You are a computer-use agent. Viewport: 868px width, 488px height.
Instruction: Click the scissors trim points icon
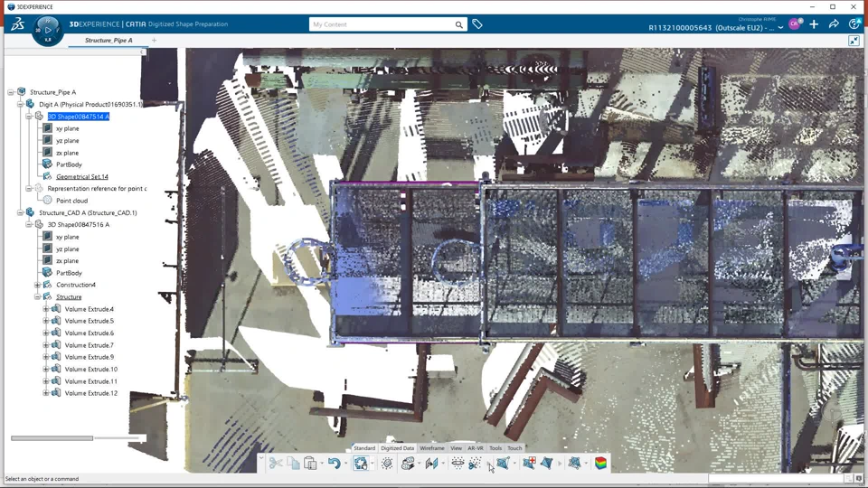coord(475,463)
